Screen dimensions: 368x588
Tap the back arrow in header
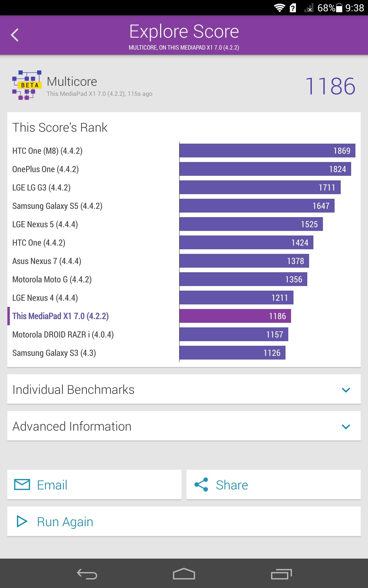point(15,35)
